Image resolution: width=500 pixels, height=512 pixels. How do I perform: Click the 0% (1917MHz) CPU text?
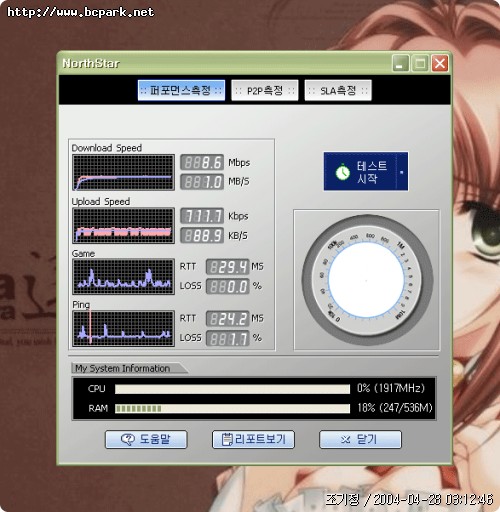[391, 388]
